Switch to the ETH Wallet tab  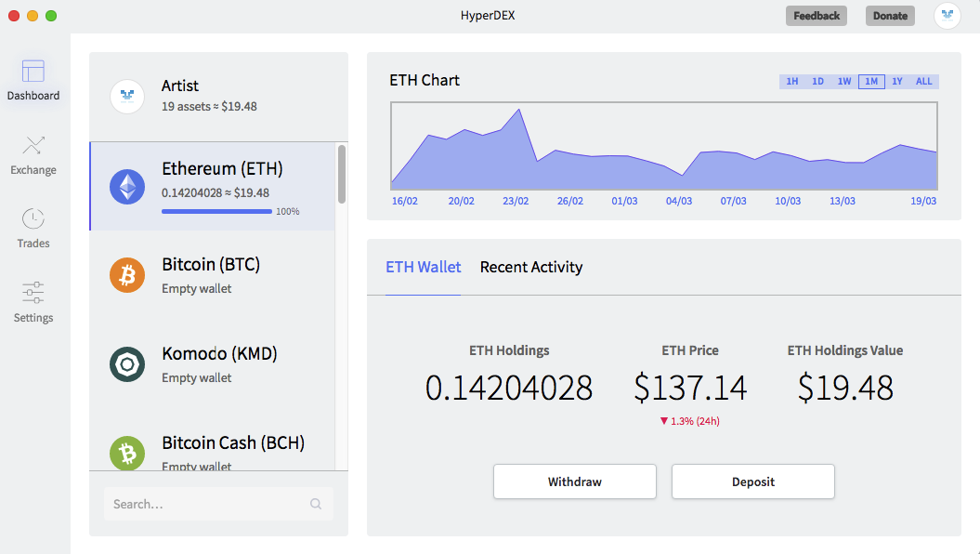(x=424, y=267)
